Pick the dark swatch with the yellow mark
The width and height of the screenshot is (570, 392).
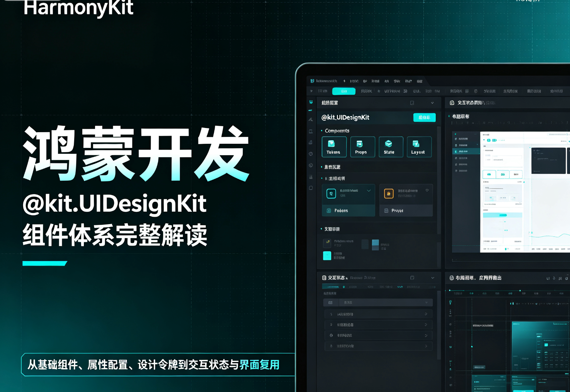pyautogui.click(x=327, y=243)
